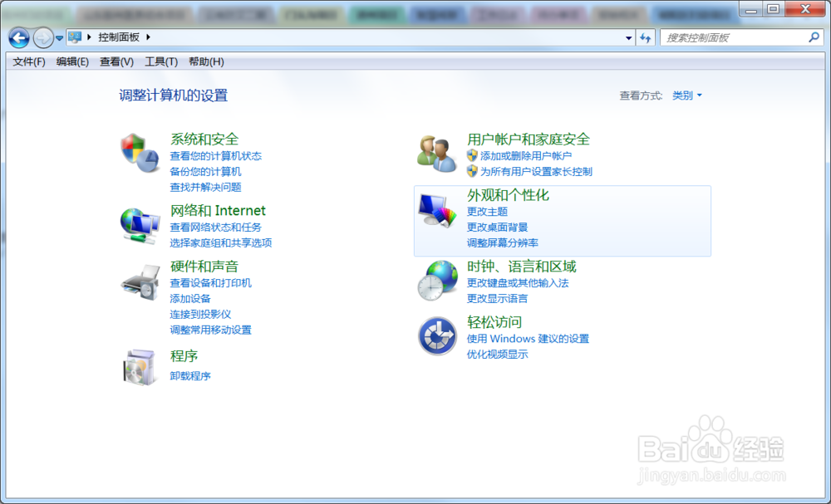Click 连接到投影仪 link
Image resolution: width=831 pixels, height=504 pixels.
(x=200, y=314)
